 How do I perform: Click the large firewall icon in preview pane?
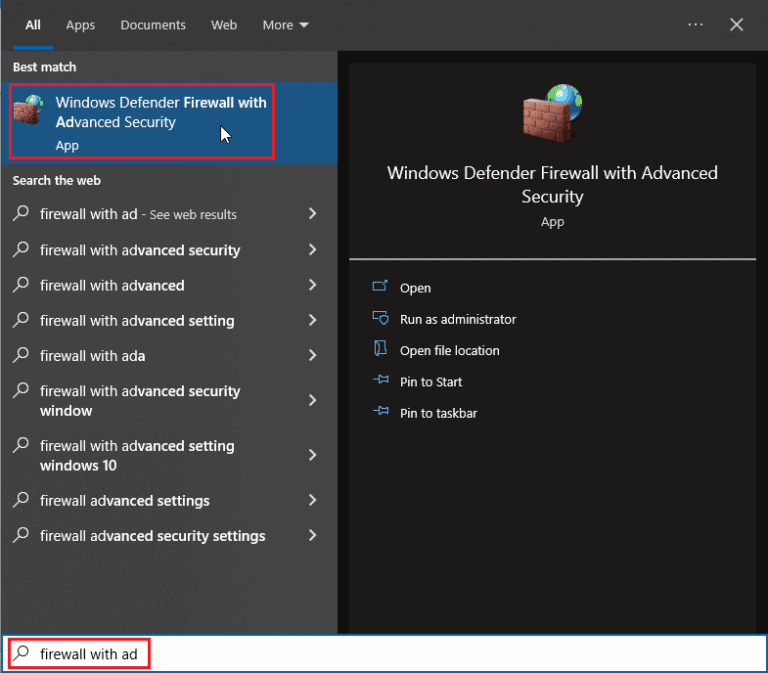[552, 113]
